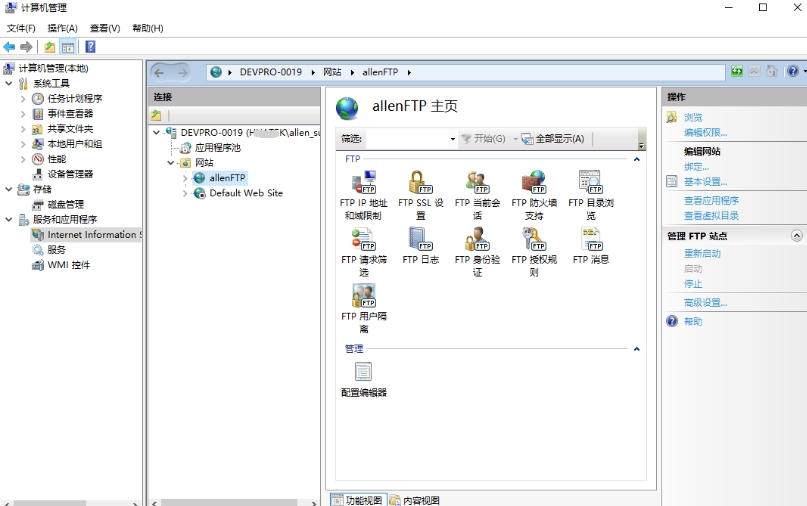The width and height of the screenshot is (807, 506).
Task: Open FTP messages icon
Action: tap(590, 246)
